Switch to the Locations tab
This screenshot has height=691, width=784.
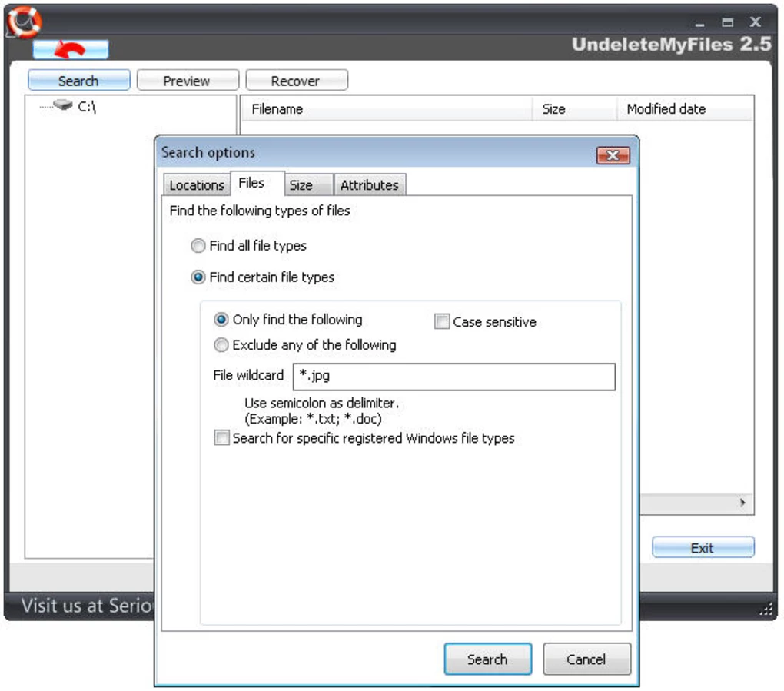pyautogui.click(x=197, y=185)
